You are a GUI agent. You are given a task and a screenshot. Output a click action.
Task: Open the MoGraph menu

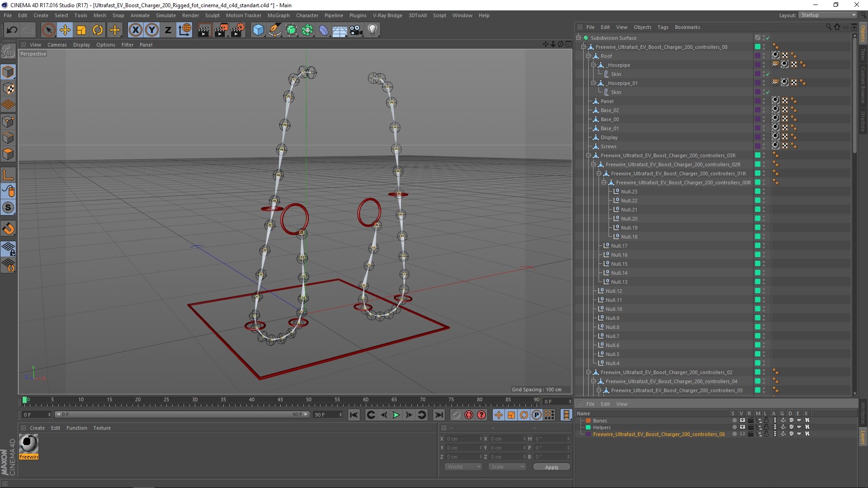coord(278,15)
